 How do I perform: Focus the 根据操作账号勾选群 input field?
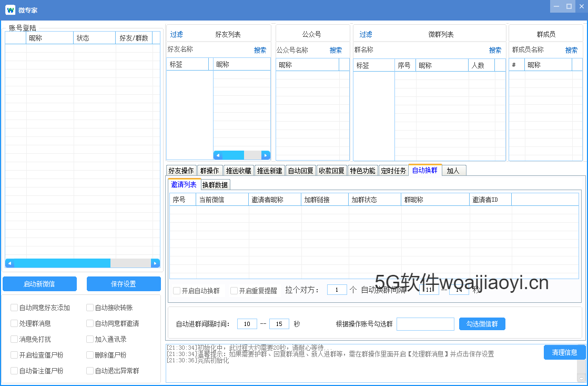pos(425,324)
